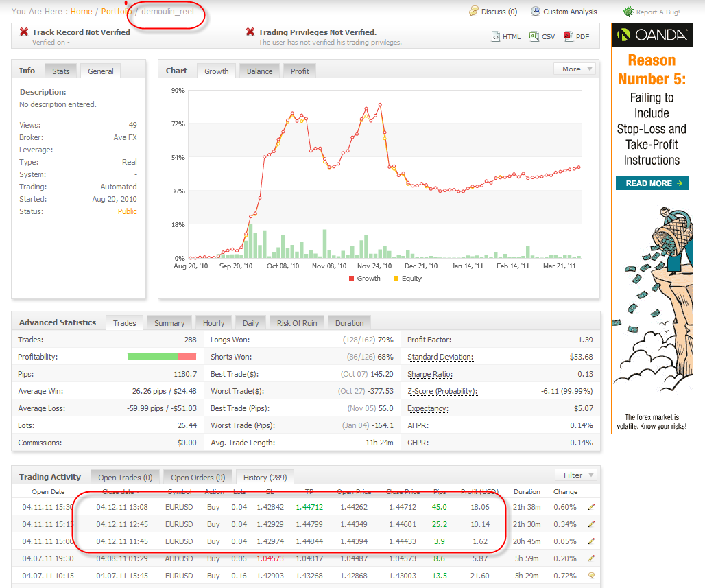Click the pencil edit icon on first trade row
The height and width of the screenshot is (588, 705).
tap(591, 507)
